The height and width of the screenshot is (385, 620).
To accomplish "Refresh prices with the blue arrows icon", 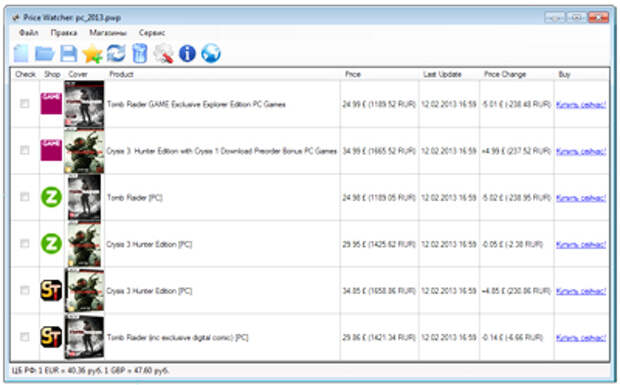I will pyautogui.click(x=116, y=53).
